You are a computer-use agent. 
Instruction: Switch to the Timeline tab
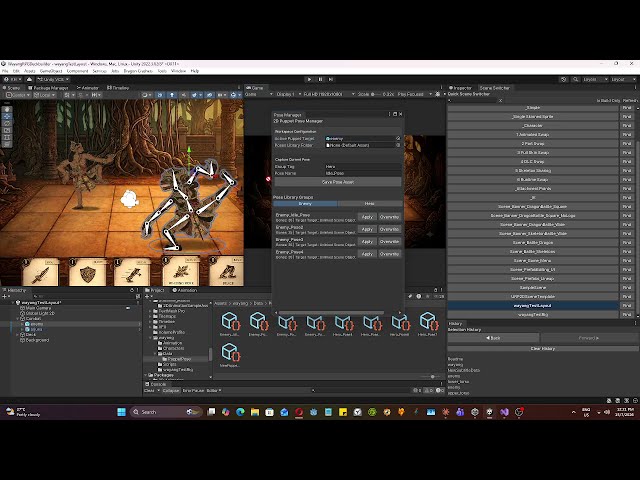click(118, 88)
